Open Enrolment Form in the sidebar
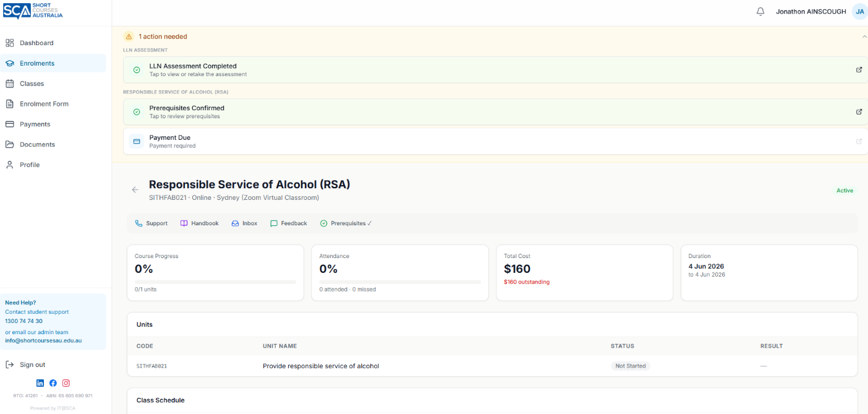 (x=54, y=104)
